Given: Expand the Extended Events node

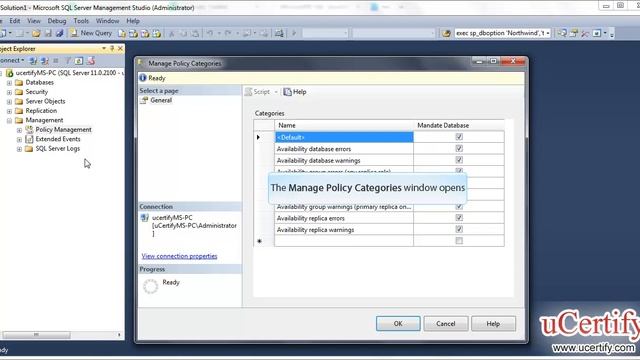Looking at the screenshot, I should point(19,139).
